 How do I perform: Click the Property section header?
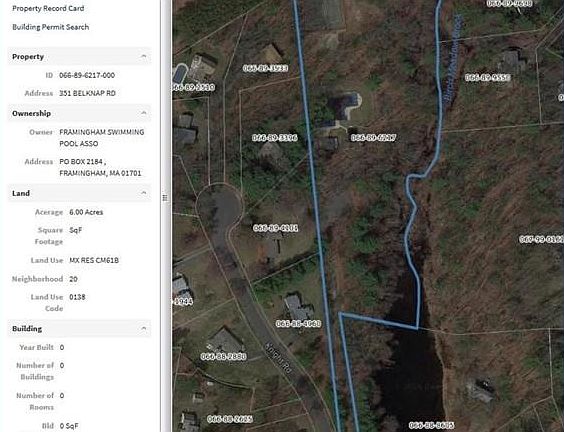79,56
